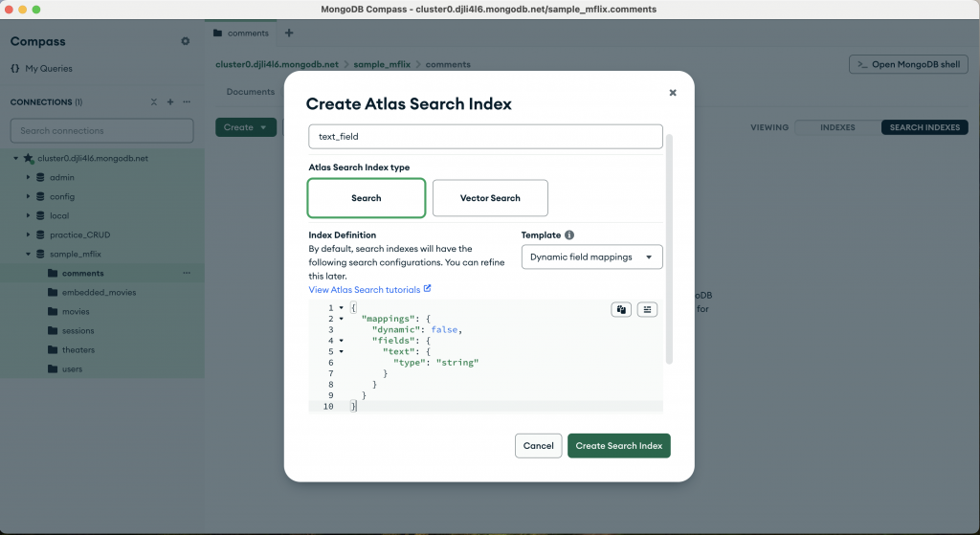Click the practice_CRUD database icon
The image size is (980, 535).
(x=40, y=235)
